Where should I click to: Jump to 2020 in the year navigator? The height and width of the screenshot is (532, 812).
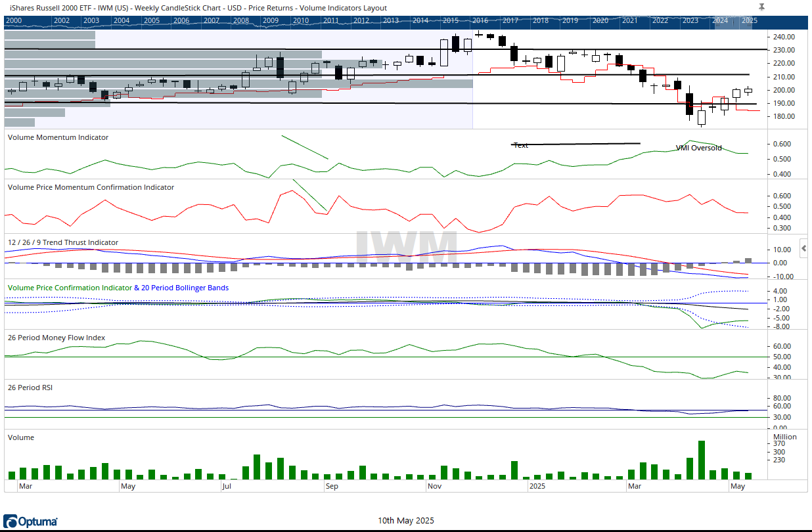point(600,20)
